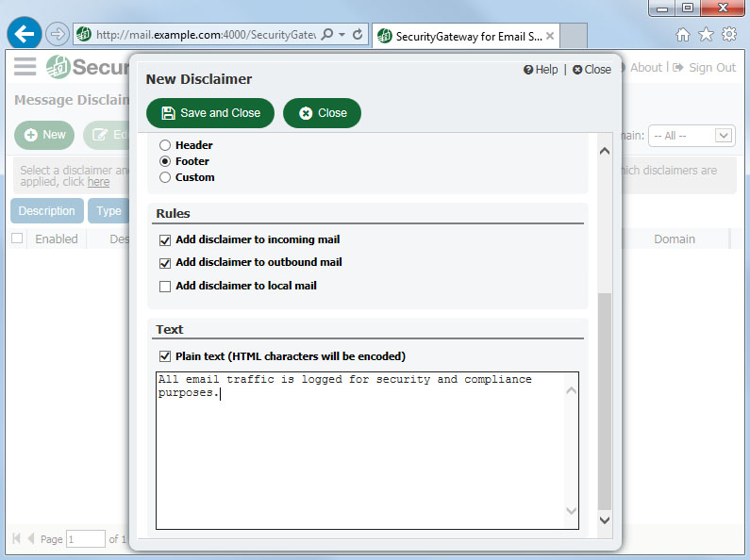Image resolution: width=750 pixels, height=560 pixels.
Task: Click text area scroll up arrow
Action: (x=571, y=391)
